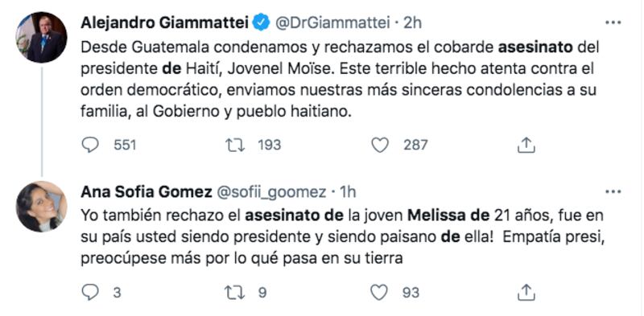The image size is (644, 316).
Task: Open more options on Giammattei's tweet
Action: (x=613, y=23)
